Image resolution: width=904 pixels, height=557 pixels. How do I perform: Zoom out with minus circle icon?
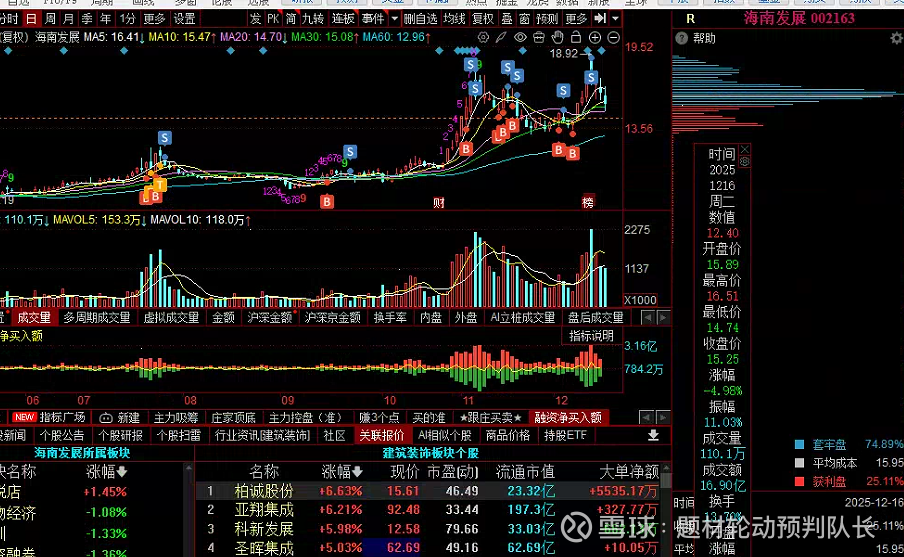pyautogui.click(x=613, y=37)
